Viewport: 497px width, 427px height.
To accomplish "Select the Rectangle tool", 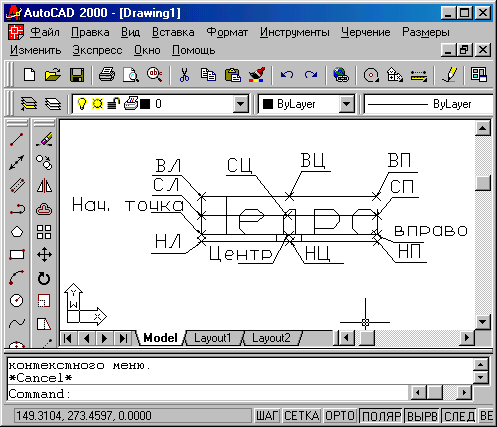I will [x=17, y=255].
